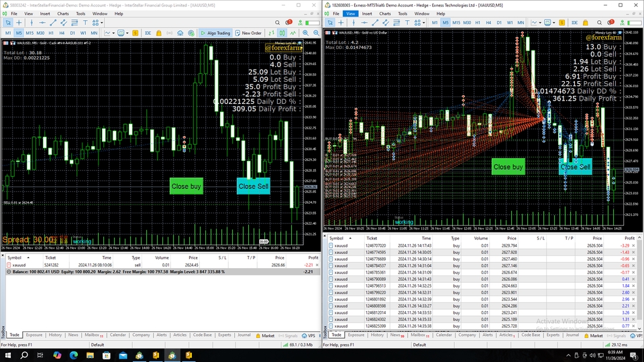This screenshot has height=362, width=644.
Task: Toggle Algo Trading in left window
Action: 215,33
